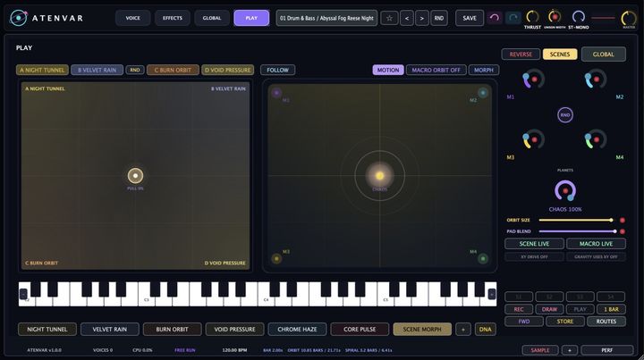The height and width of the screenshot is (360, 644).
Task: Toggle MACRO LIVE
Action: point(596,244)
